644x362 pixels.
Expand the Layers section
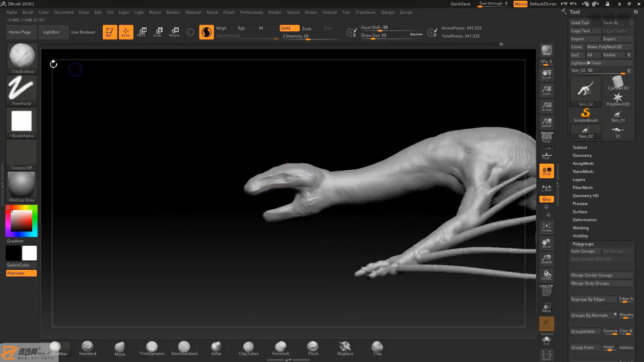[x=579, y=180]
